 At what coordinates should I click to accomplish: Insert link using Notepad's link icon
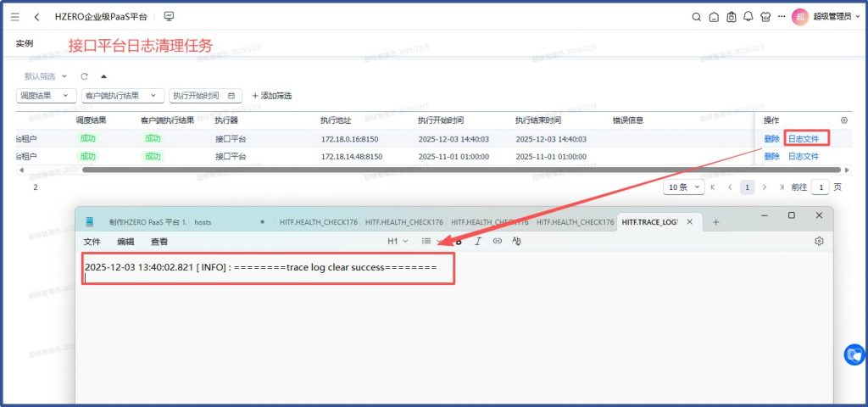pyautogui.click(x=498, y=241)
